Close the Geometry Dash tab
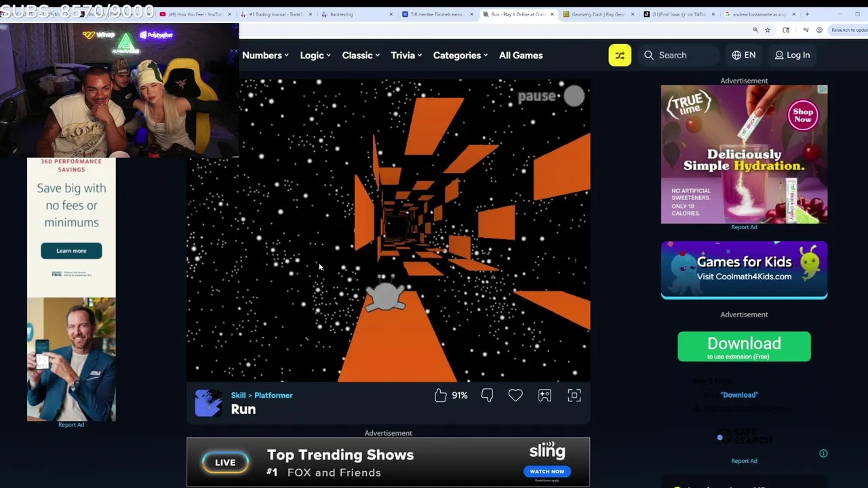The image size is (868, 488). (x=632, y=14)
